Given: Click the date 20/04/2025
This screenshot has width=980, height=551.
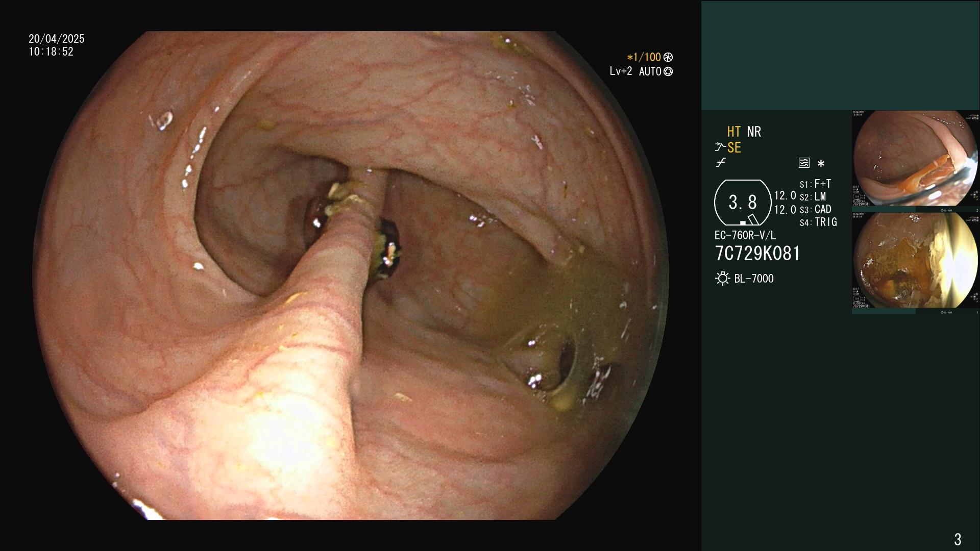Looking at the screenshot, I should [x=57, y=39].
